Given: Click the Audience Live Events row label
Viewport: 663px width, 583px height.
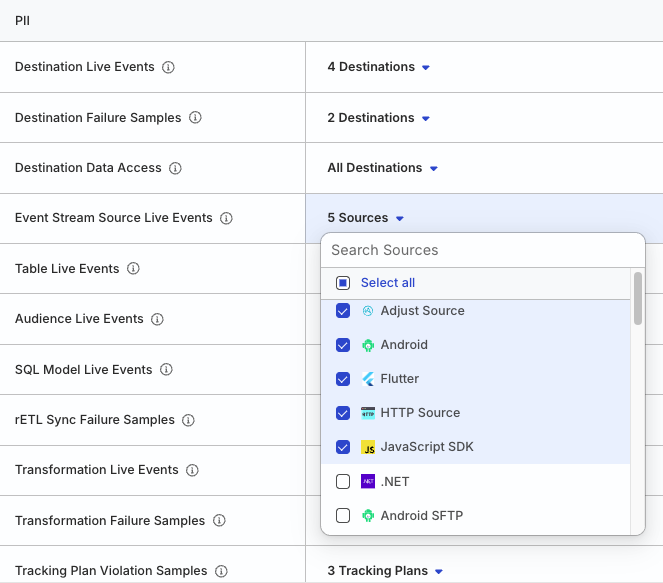Looking at the screenshot, I should [x=79, y=319].
